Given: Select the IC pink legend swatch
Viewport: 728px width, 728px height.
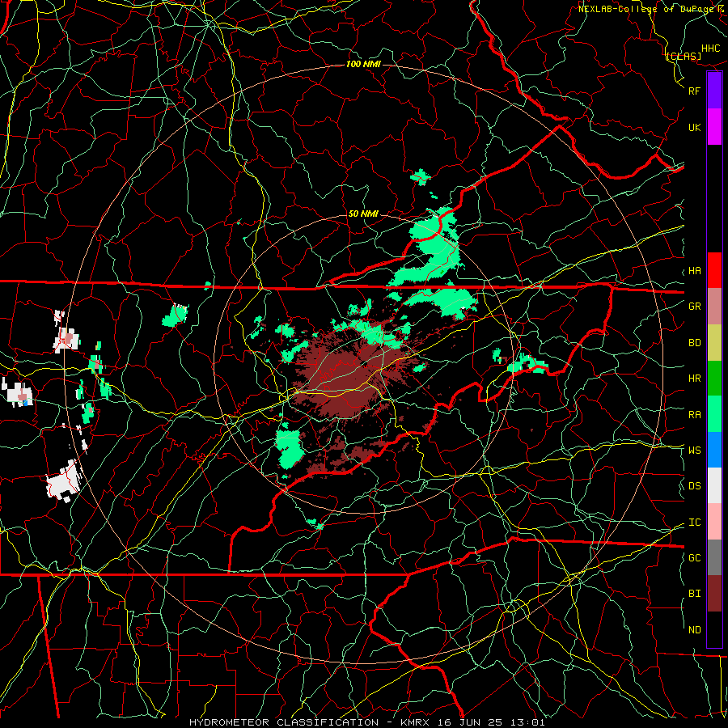Looking at the screenshot, I should pos(714,522).
